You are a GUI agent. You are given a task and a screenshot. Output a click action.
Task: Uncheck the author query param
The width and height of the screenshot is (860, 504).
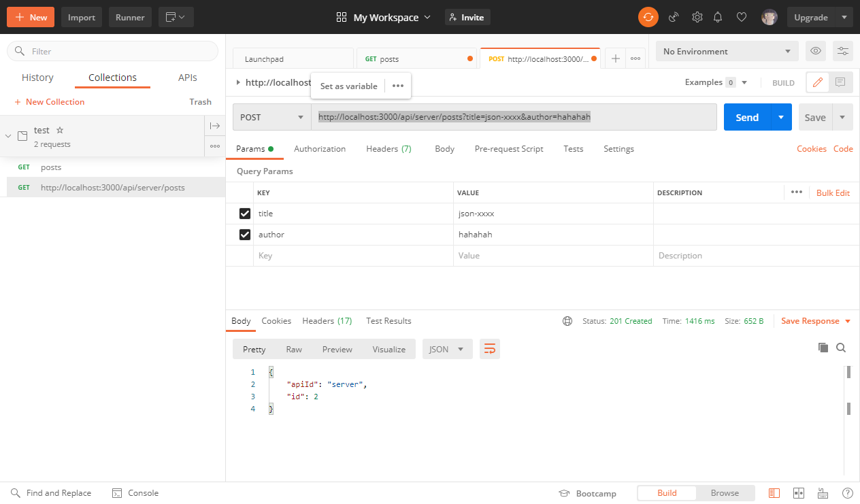click(245, 235)
